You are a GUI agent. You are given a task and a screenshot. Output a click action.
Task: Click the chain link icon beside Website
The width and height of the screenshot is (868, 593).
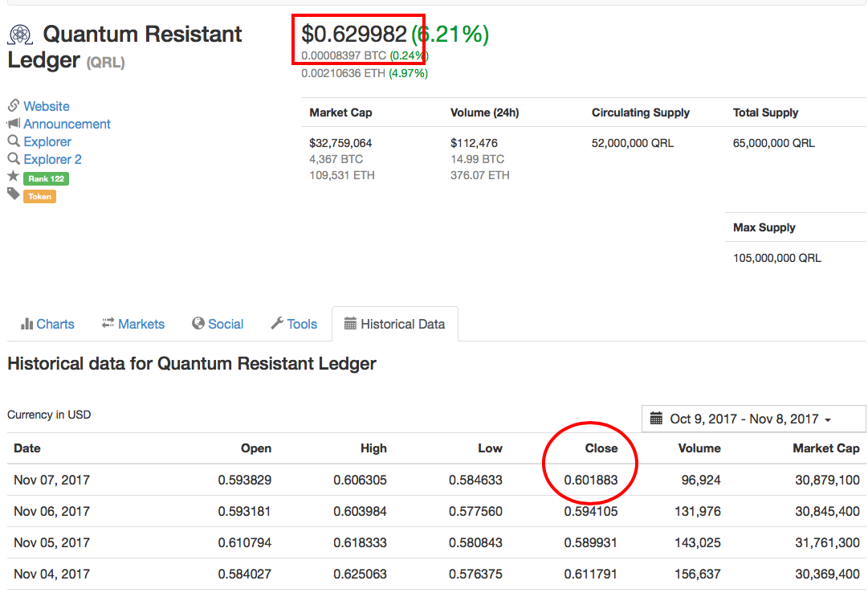(x=14, y=105)
